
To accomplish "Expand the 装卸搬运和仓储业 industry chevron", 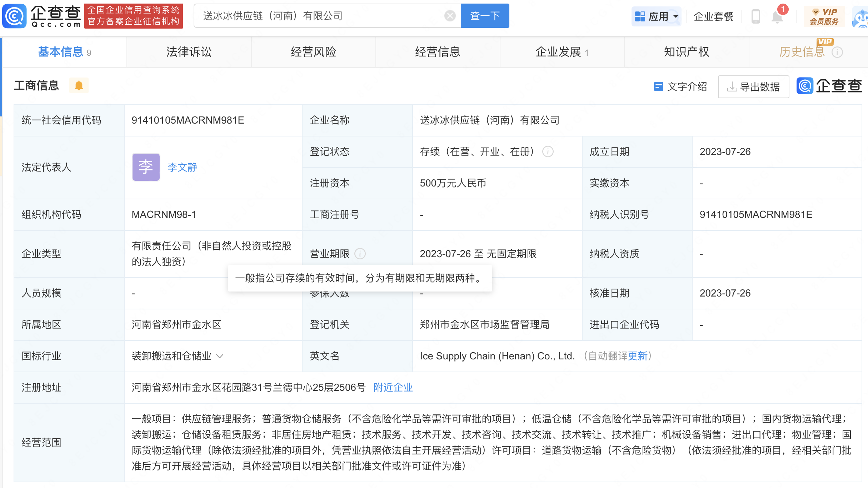I will (220, 356).
